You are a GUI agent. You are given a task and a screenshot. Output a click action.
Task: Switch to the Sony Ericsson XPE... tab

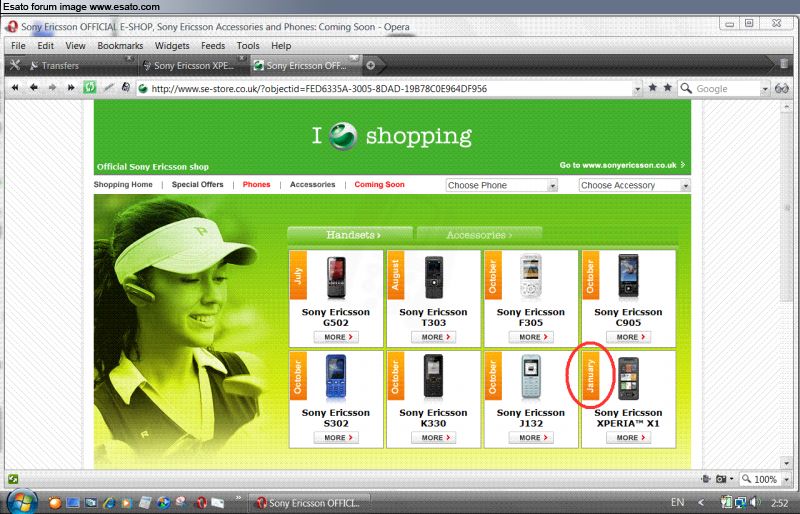(x=193, y=65)
